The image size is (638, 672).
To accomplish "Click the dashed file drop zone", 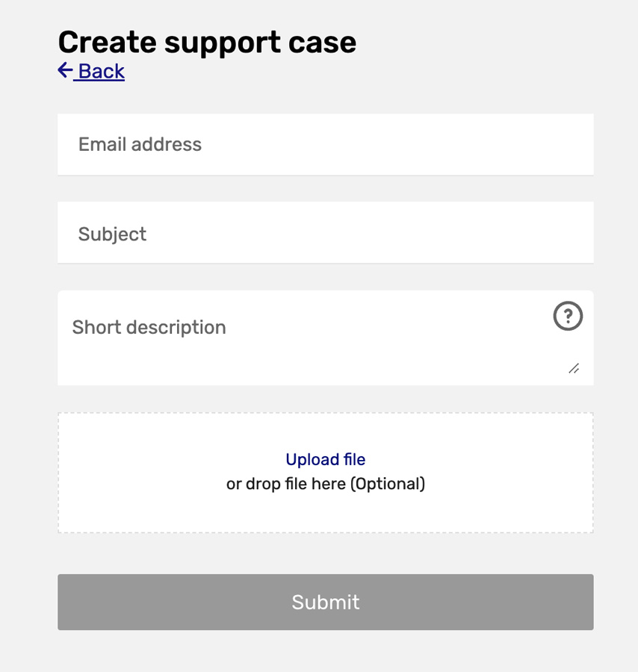I will [x=326, y=473].
